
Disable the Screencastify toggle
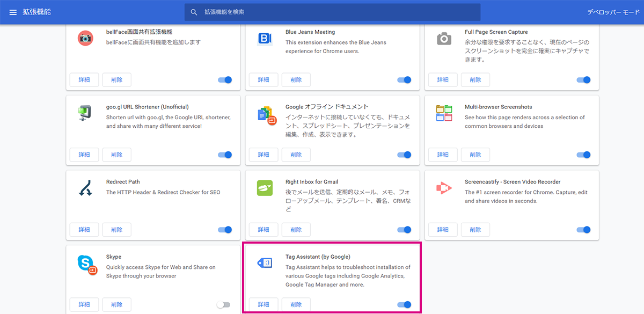[x=583, y=230]
